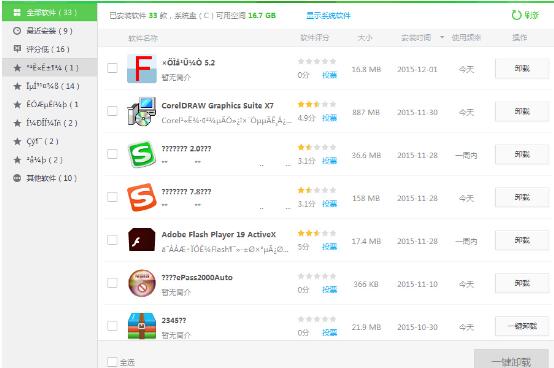Check the box for the orange S 7.8 app

coord(112,197)
